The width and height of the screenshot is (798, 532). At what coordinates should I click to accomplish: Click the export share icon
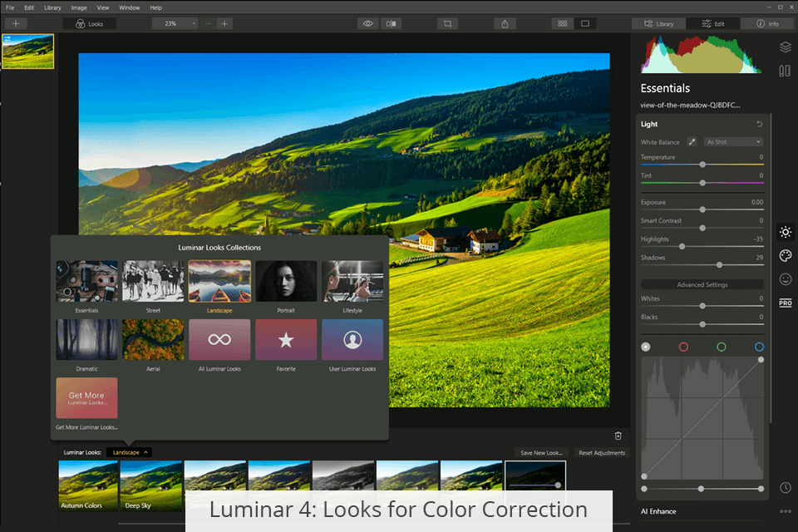pyautogui.click(x=505, y=23)
